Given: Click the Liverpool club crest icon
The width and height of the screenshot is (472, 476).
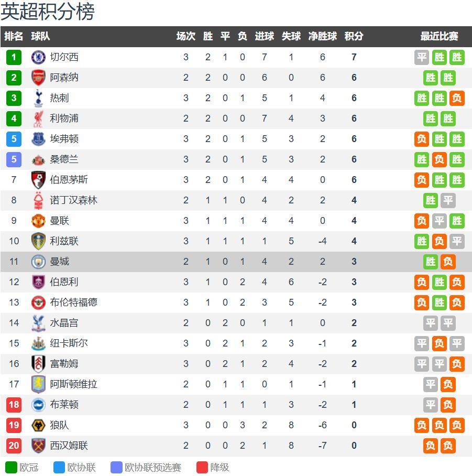Looking at the screenshot, I should (38, 118).
